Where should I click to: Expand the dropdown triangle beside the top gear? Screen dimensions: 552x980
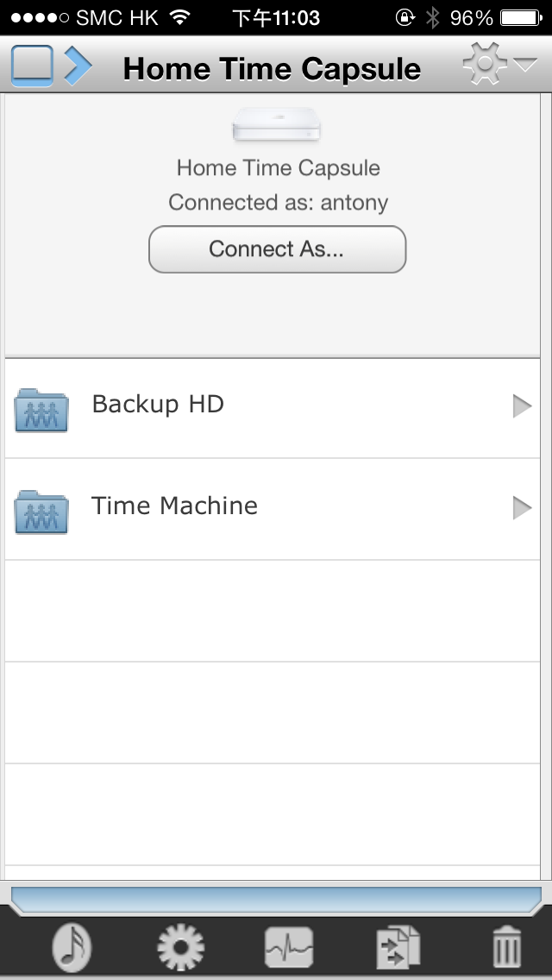[525, 65]
